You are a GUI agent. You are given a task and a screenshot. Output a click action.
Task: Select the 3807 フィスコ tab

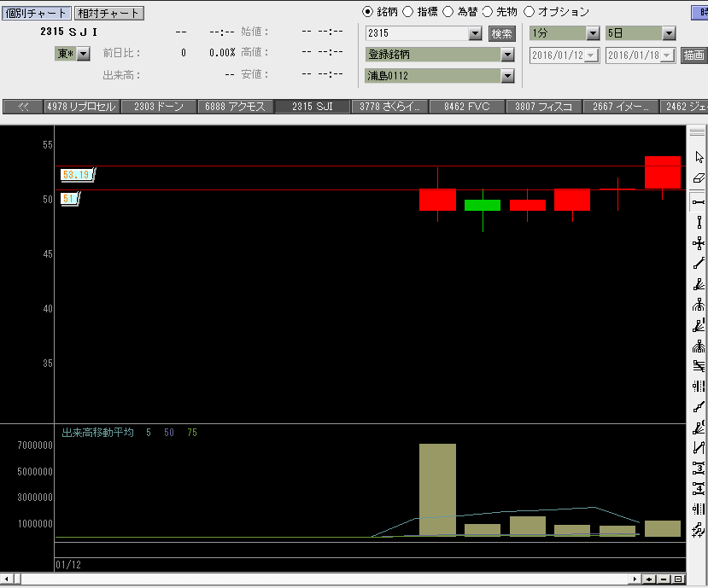(544, 107)
